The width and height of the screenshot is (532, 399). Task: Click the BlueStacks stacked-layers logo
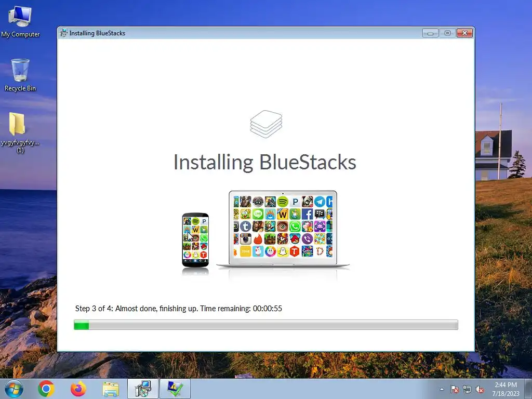tap(266, 124)
